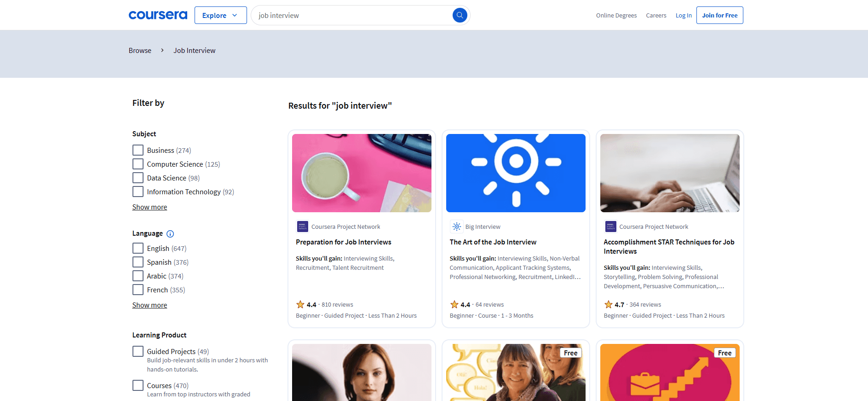Enable the Computer Science filter checkbox
This screenshot has width=868, height=401.
tap(138, 164)
